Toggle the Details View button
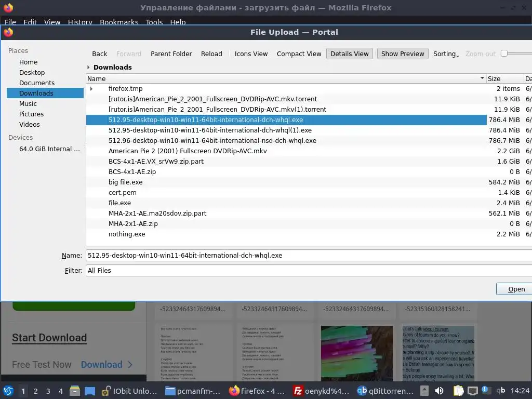The width and height of the screenshot is (532, 399). point(350,54)
